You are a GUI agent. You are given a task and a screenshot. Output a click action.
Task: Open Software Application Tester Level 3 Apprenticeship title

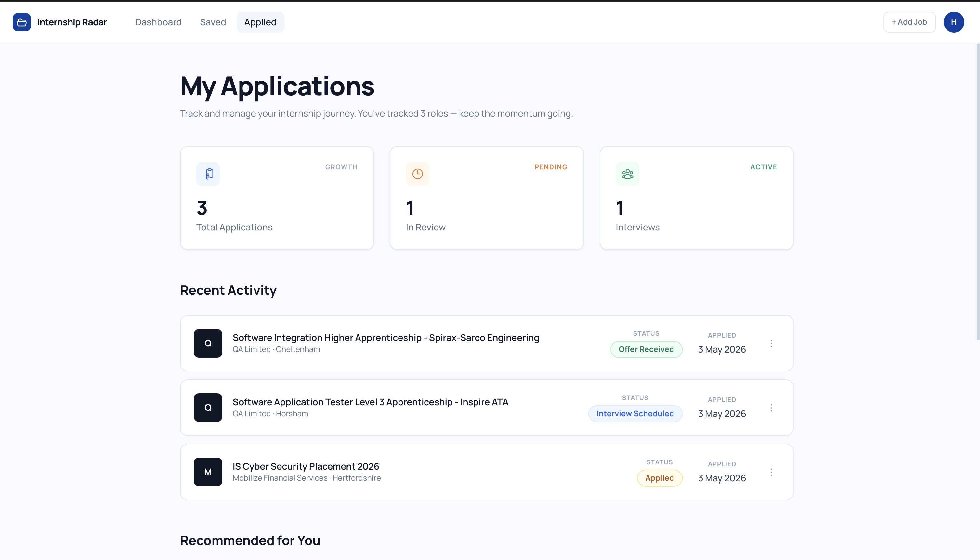(370, 402)
